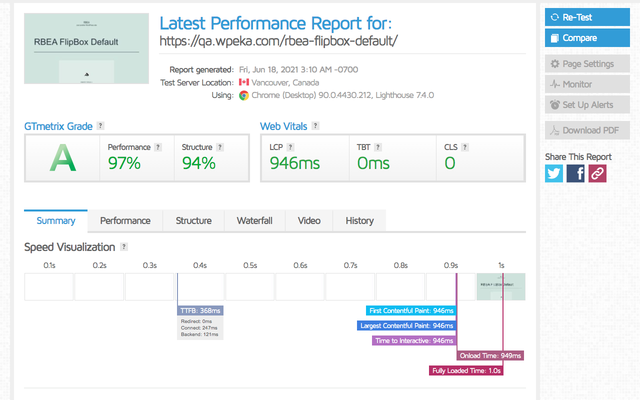Download the report as PDF
The image size is (640, 400).
pyautogui.click(x=587, y=130)
